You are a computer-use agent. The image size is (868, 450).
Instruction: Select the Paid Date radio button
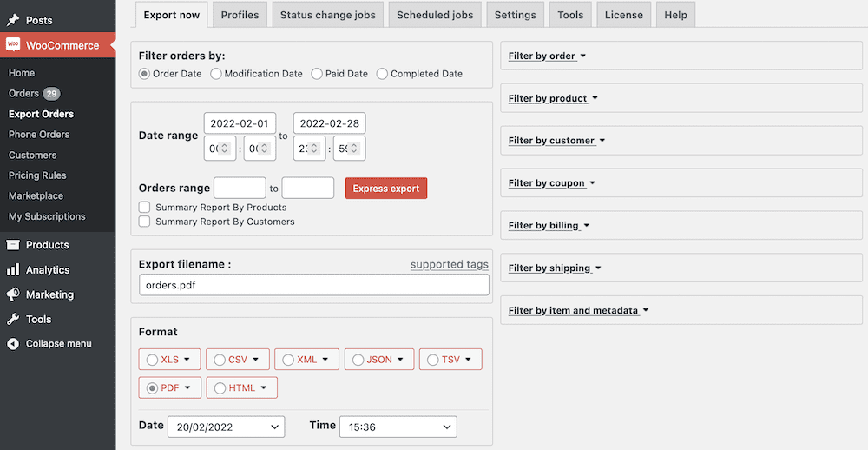click(318, 74)
